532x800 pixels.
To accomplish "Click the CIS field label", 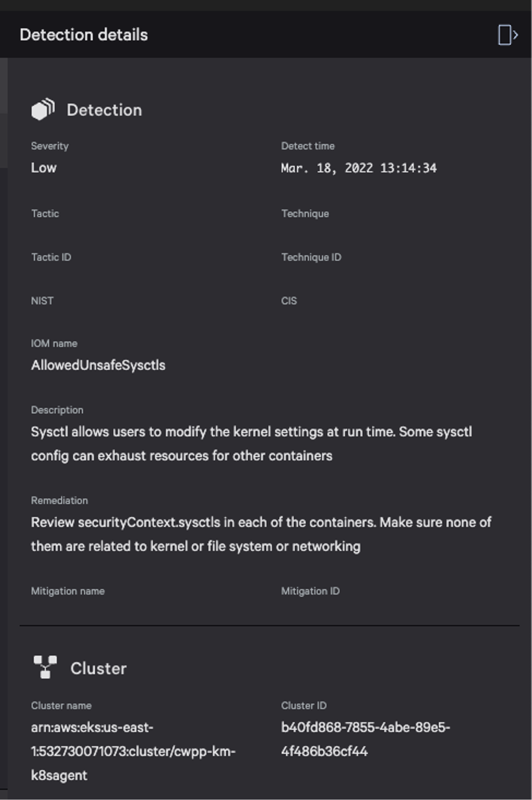I will [289, 301].
